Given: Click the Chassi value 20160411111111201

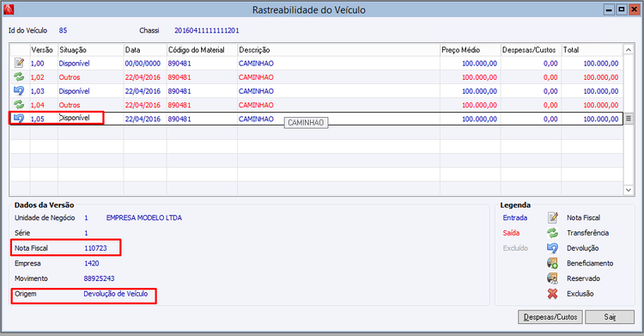Looking at the screenshot, I should point(207,30).
